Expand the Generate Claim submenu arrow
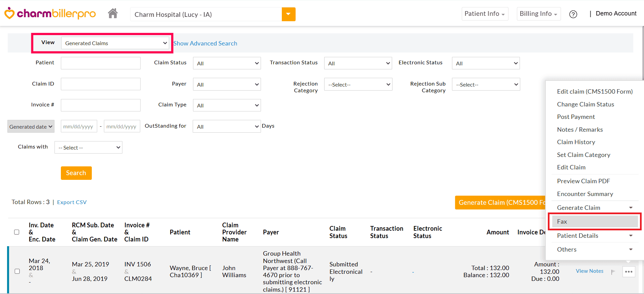Screen dimensions: 644x294 coord(631,208)
